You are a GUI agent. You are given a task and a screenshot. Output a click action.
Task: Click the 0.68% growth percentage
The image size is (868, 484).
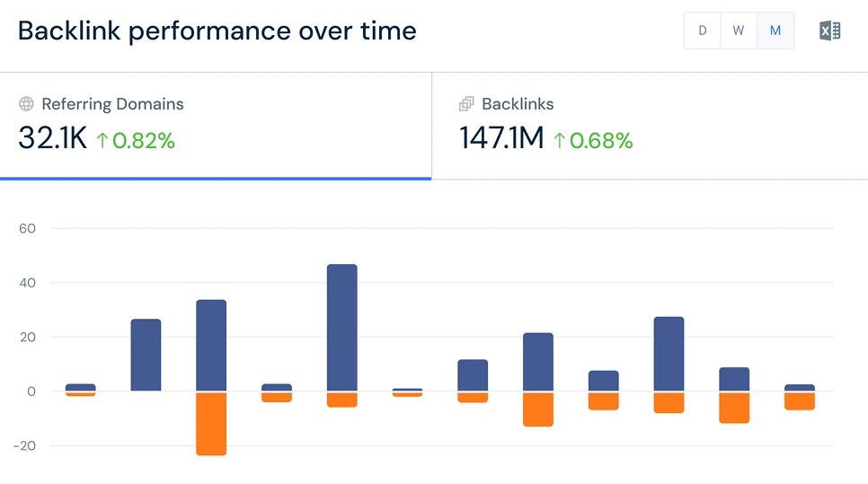tap(601, 140)
